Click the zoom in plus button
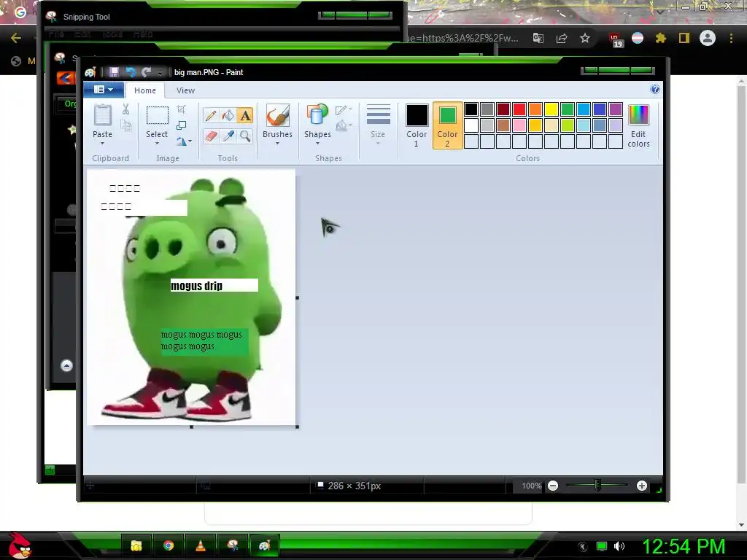This screenshot has width=747, height=560. (x=642, y=486)
